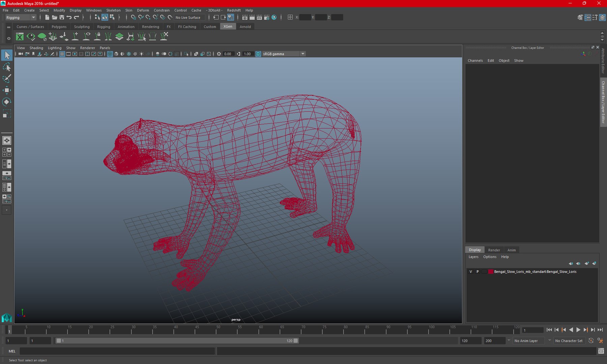
Task: Open sRGB gamma view transform dropdown
Action: [x=284, y=54]
